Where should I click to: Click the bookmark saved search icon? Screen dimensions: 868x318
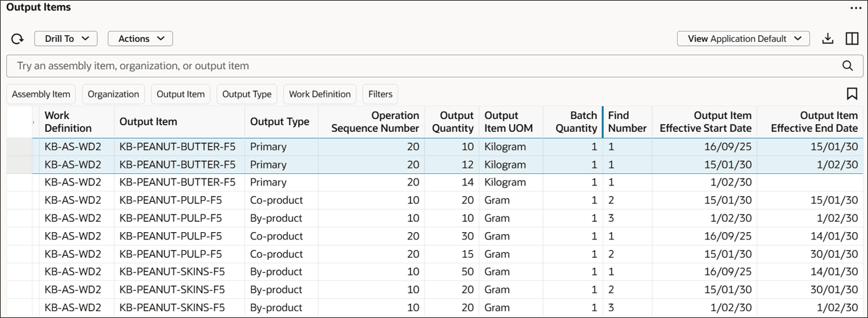coord(852,94)
